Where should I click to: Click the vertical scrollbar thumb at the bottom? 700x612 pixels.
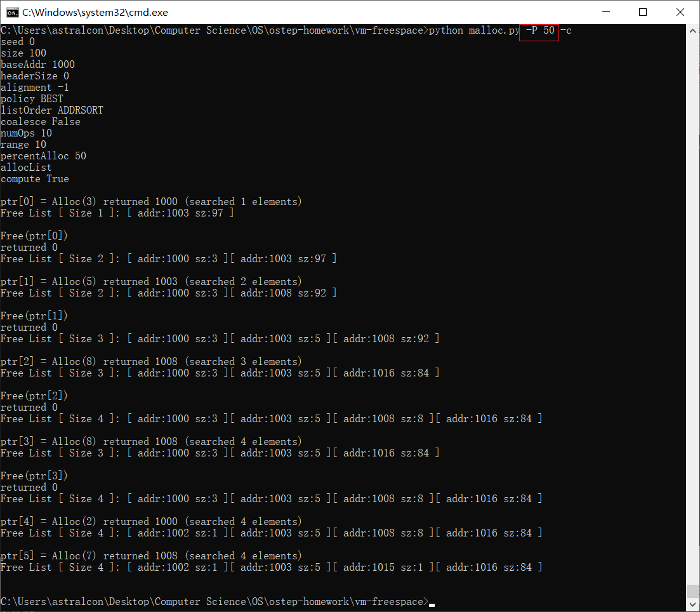(692, 590)
